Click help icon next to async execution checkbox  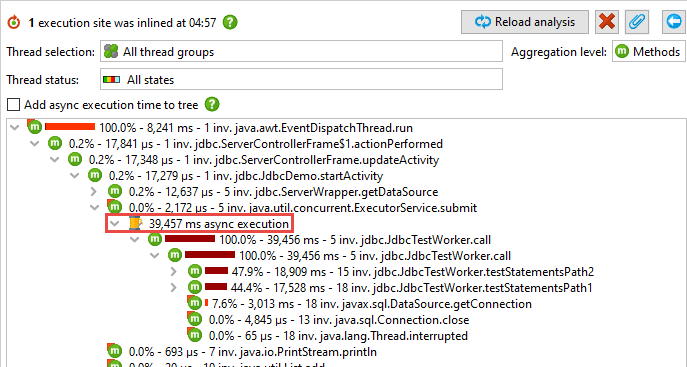(212, 105)
